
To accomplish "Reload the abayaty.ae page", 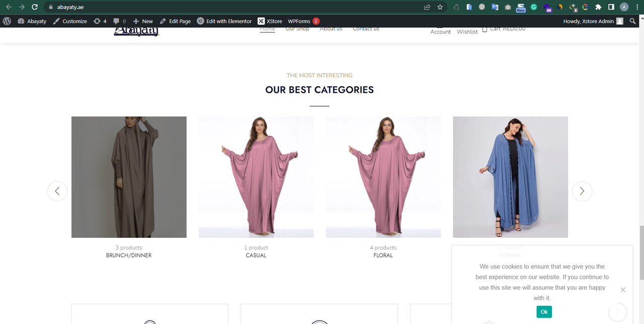I will pos(35,7).
